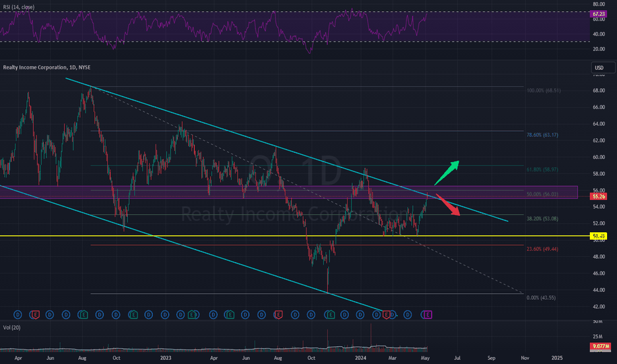Click the RSI (14, close) indicator label

click(x=19, y=7)
